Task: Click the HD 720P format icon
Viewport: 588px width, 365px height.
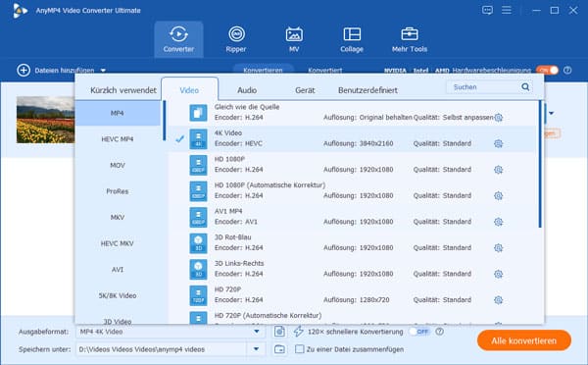Action: [x=198, y=295]
